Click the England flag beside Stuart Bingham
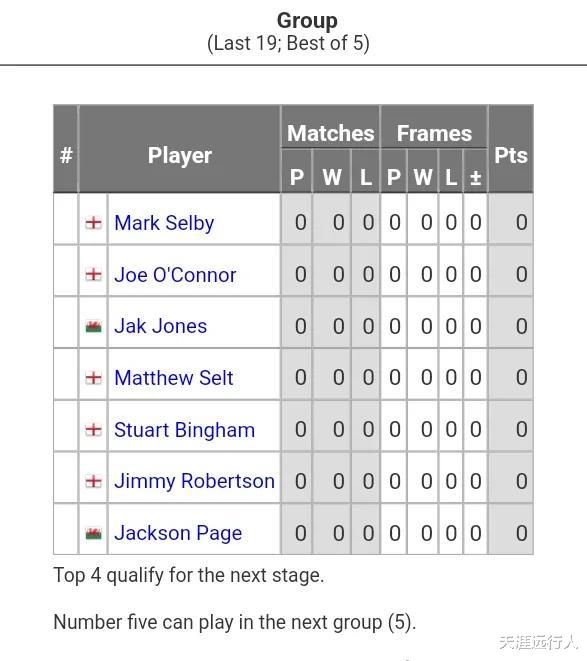587x661 pixels. click(x=93, y=430)
